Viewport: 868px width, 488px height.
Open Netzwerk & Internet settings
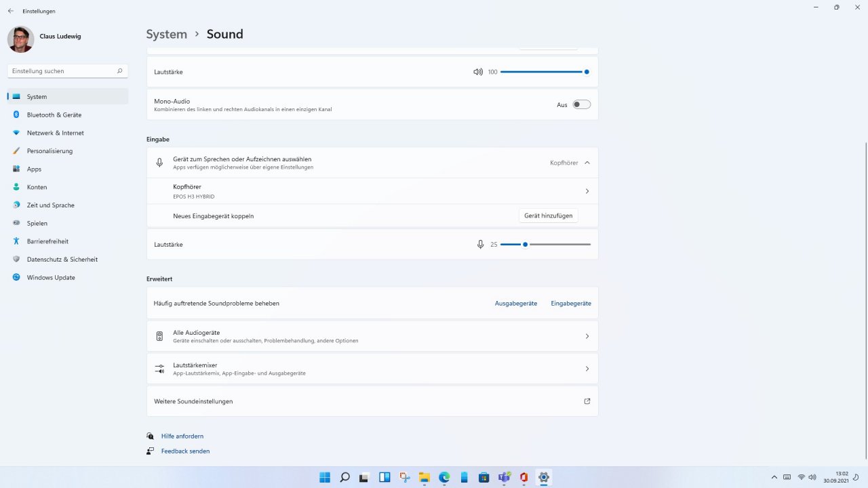pyautogui.click(x=68, y=133)
